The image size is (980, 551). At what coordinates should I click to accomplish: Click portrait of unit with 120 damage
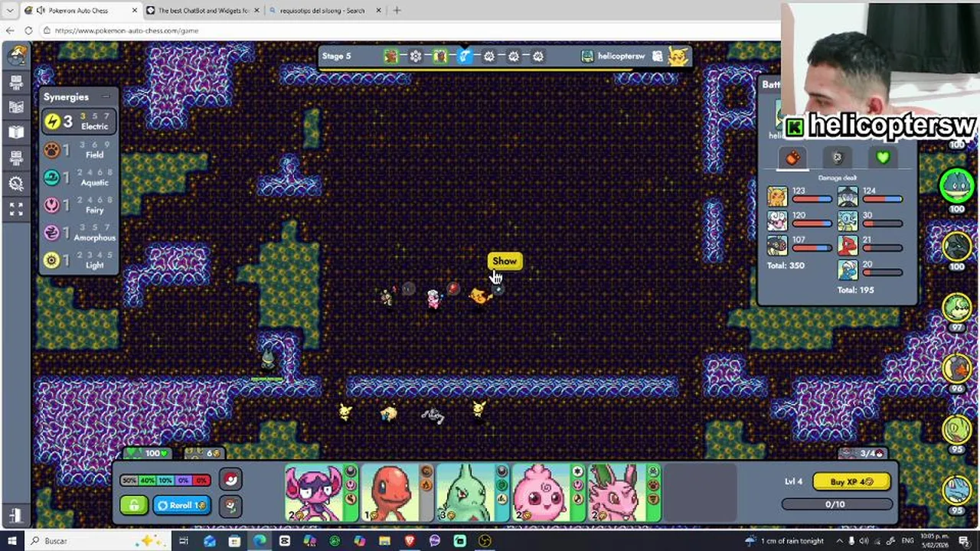(777, 221)
